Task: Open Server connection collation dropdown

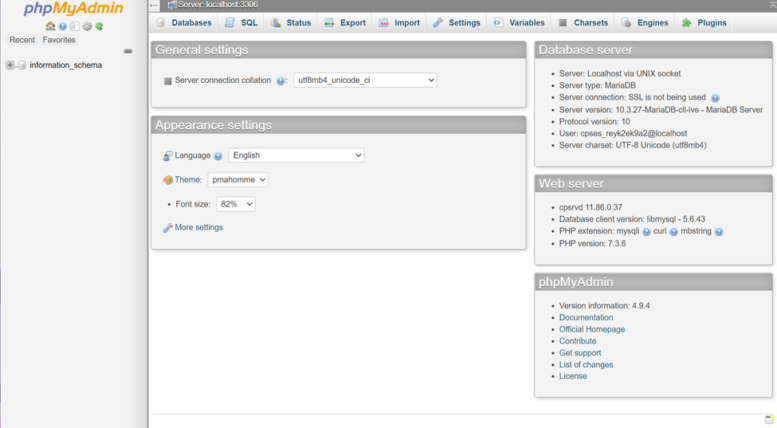Action: coord(365,80)
